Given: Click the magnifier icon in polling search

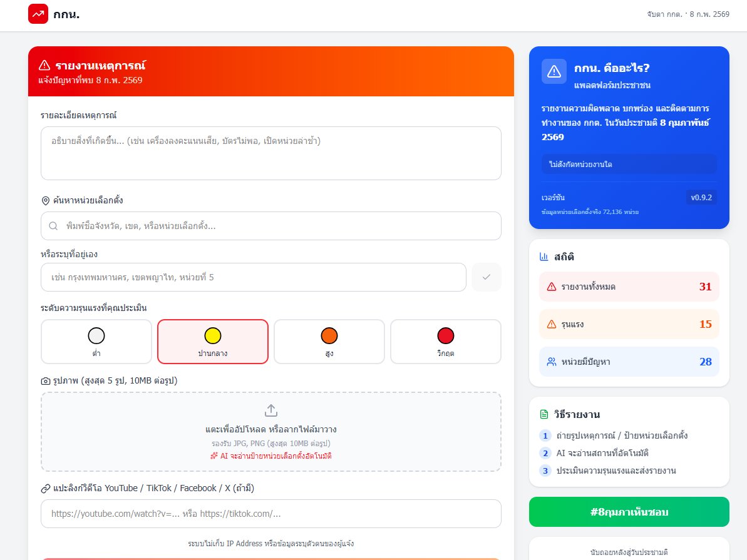Looking at the screenshot, I should (53, 226).
